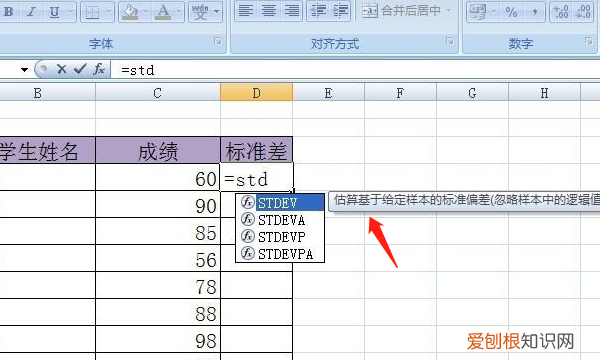Screen dimensions: 600x360
Task: Cancel formula entry with X button
Action: (x=61, y=69)
